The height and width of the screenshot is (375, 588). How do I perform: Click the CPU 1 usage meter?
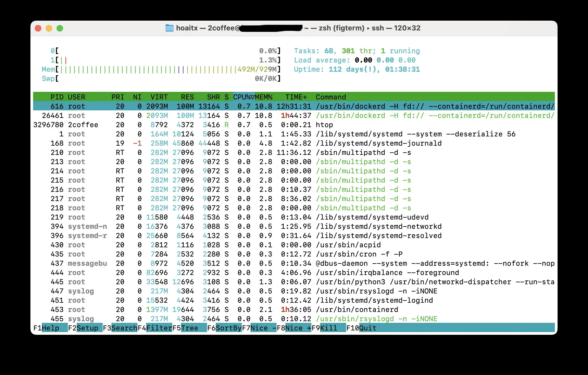pos(165,60)
